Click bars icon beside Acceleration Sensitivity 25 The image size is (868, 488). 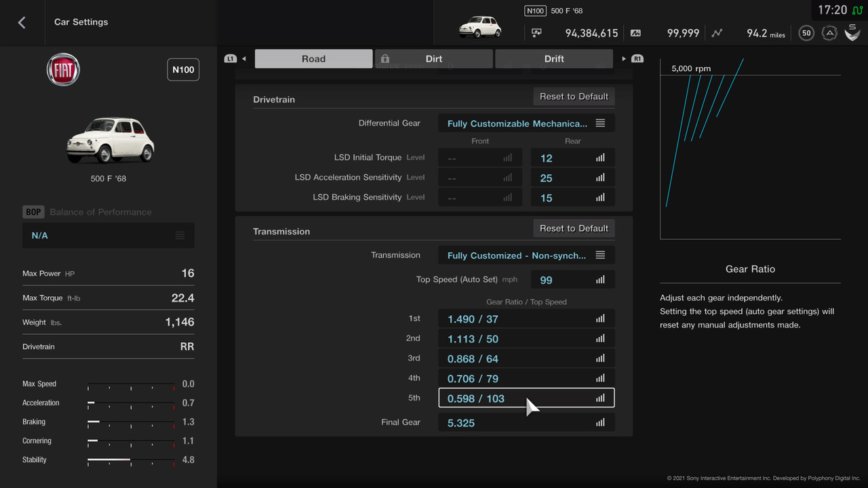coord(600,178)
